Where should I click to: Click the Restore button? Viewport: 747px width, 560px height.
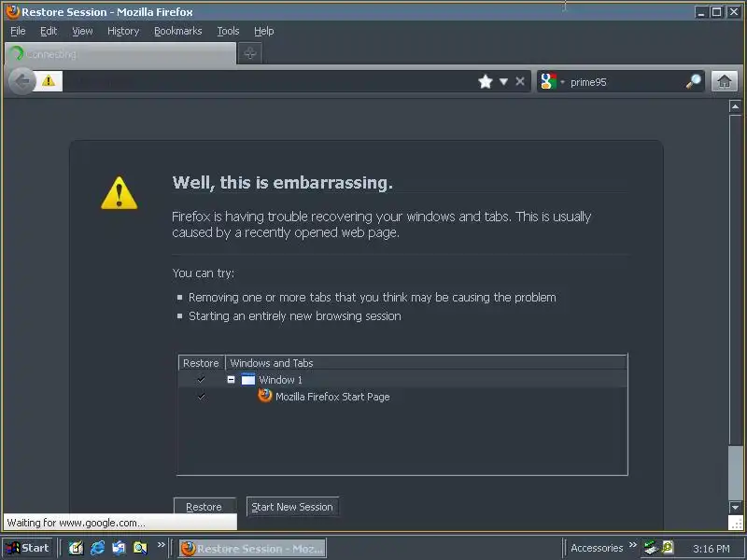(x=204, y=507)
